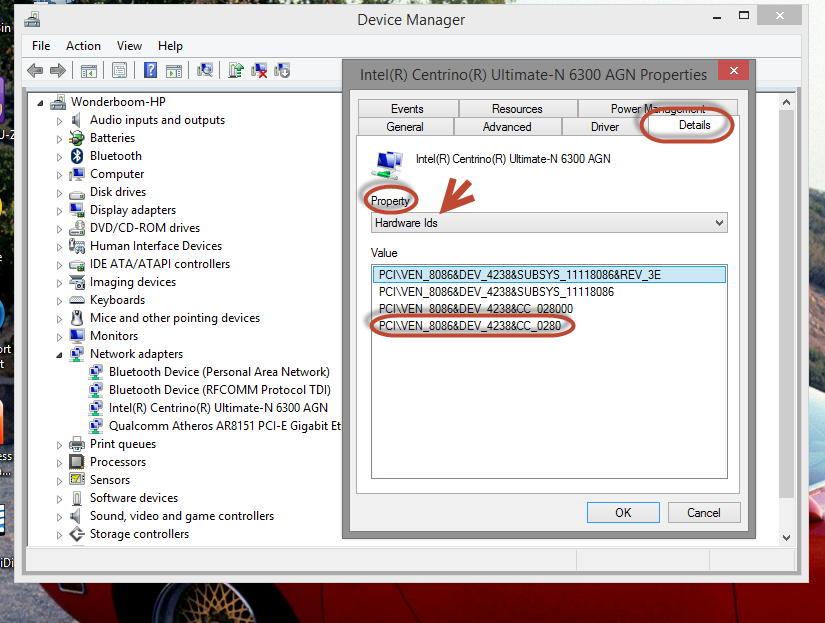Select Sound, video and game controllers
Image resolution: width=825 pixels, height=623 pixels.
tap(182, 516)
